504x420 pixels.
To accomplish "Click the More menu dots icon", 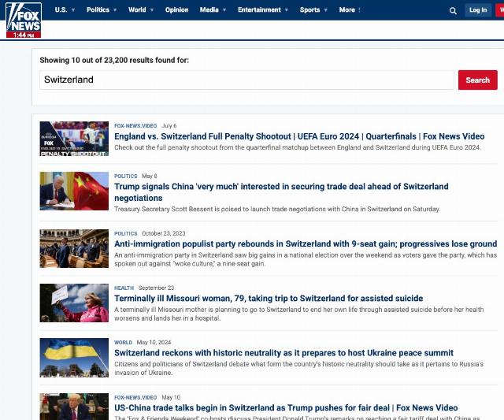I will [359, 10].
